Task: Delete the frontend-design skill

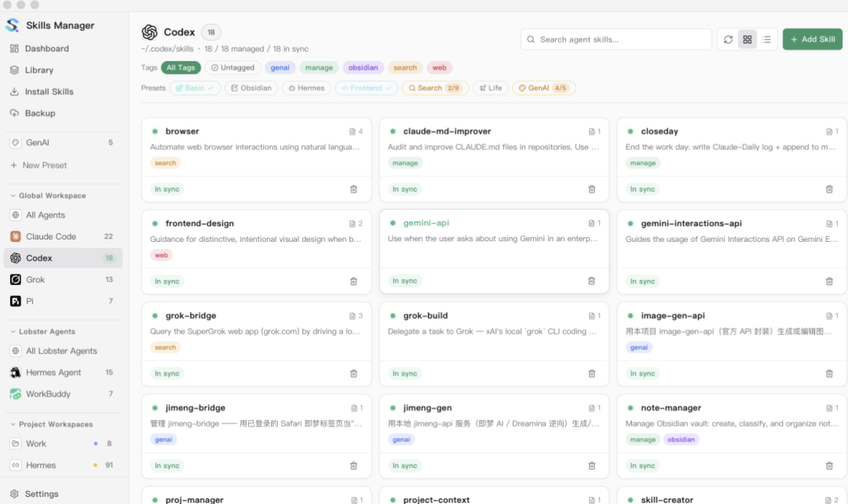Action: [x=353, y=281]
